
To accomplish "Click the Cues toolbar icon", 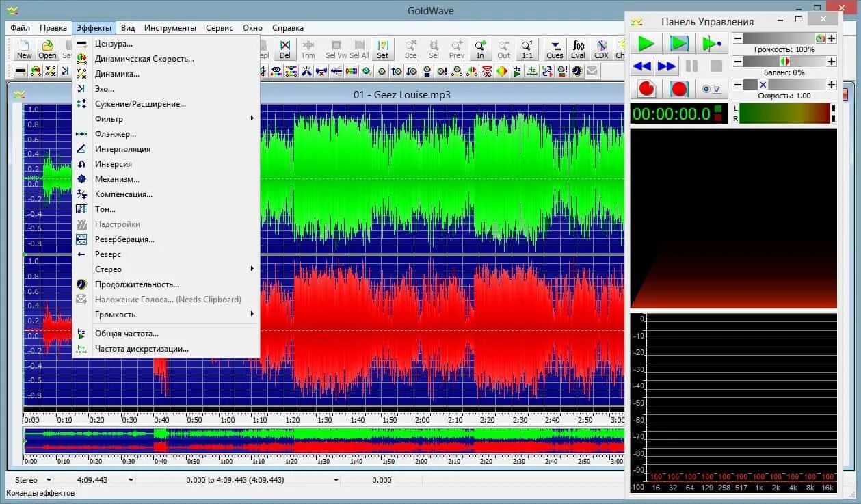I will coord(555,49).
